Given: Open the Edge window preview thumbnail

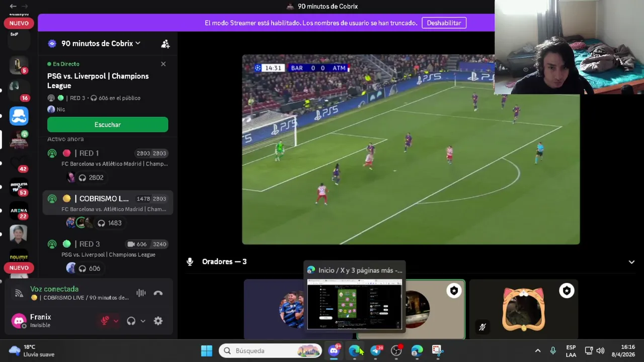Looking at the screenshot, I should point(355,304).
